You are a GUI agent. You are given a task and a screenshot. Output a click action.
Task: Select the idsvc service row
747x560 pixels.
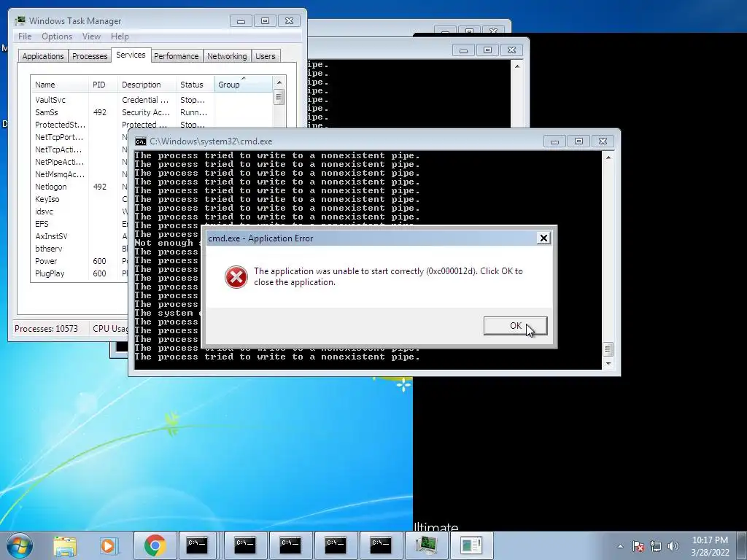tap(79, 211)
